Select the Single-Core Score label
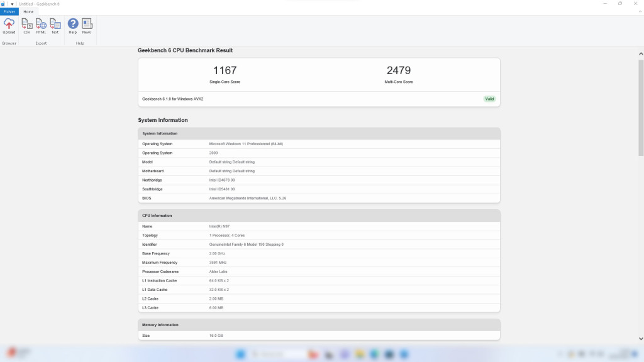 click(225, 82)
